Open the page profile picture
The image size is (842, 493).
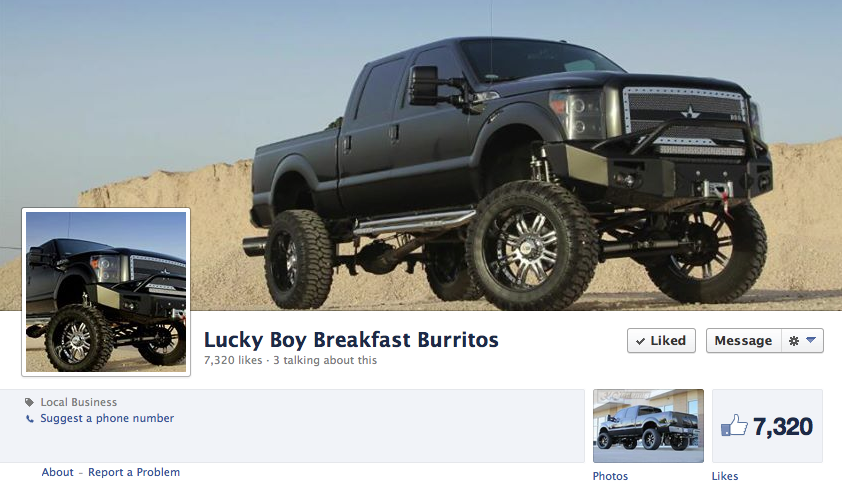coord(106,292)
